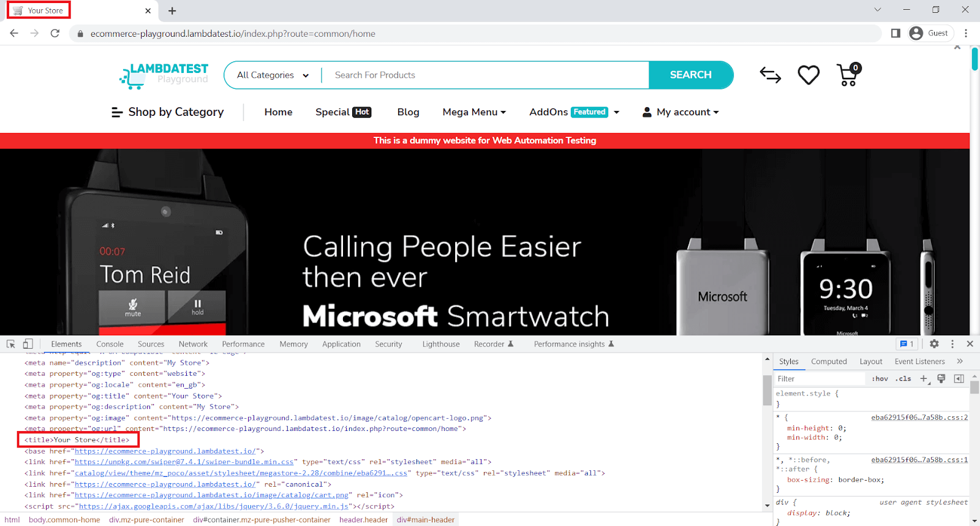This screenshot has height=526, width=980.
Task: Switch to the Network tab
Action: 193,344
